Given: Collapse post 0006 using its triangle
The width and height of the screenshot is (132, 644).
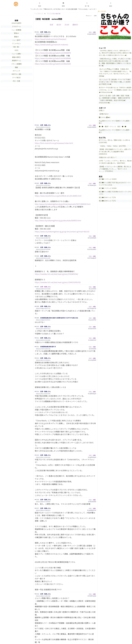Looking at the screenshot, I should (x=35, y=256).
